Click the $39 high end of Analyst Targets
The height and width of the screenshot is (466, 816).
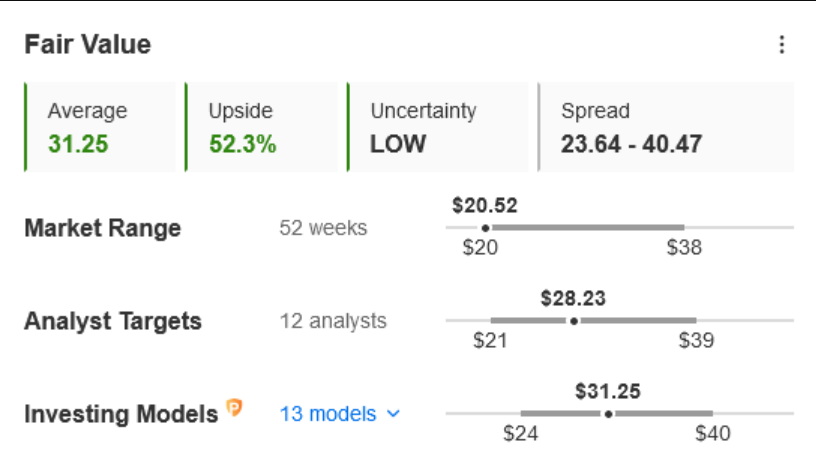click(696, 341)
